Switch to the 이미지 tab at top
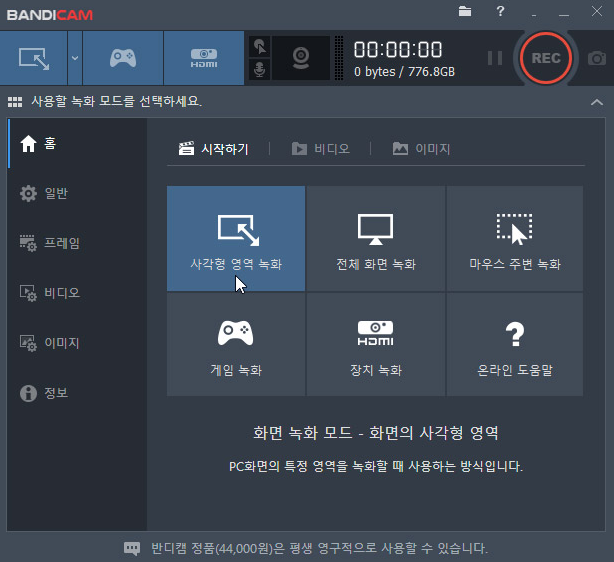The height and width of the screenshot is (562, 614). [422, 149]
